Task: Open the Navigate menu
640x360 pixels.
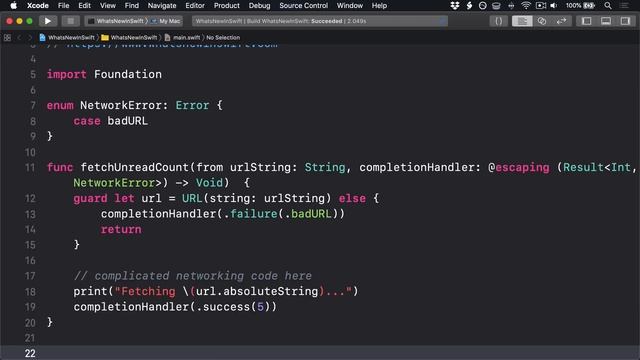Action: coord(162,5)
